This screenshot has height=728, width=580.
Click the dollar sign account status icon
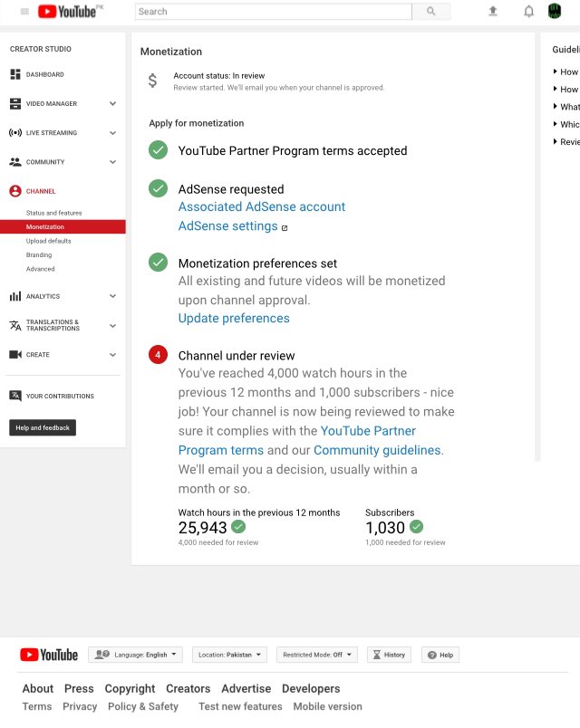coord(152,81)
